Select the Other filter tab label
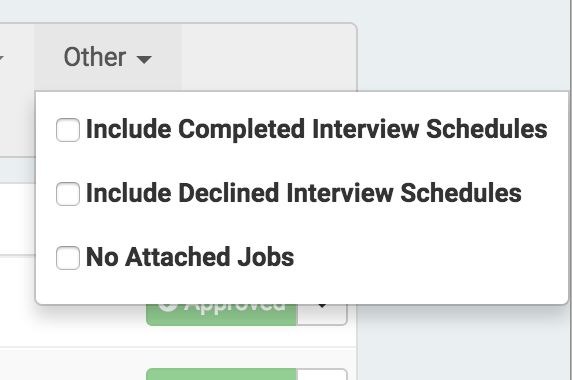This screenshot has height=380, width=572. click(95, 57)
